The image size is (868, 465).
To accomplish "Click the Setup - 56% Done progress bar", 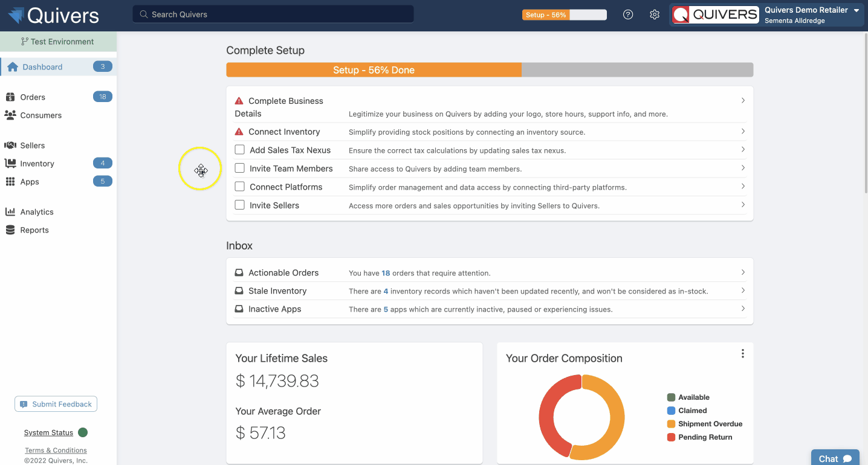I will 490,70.
